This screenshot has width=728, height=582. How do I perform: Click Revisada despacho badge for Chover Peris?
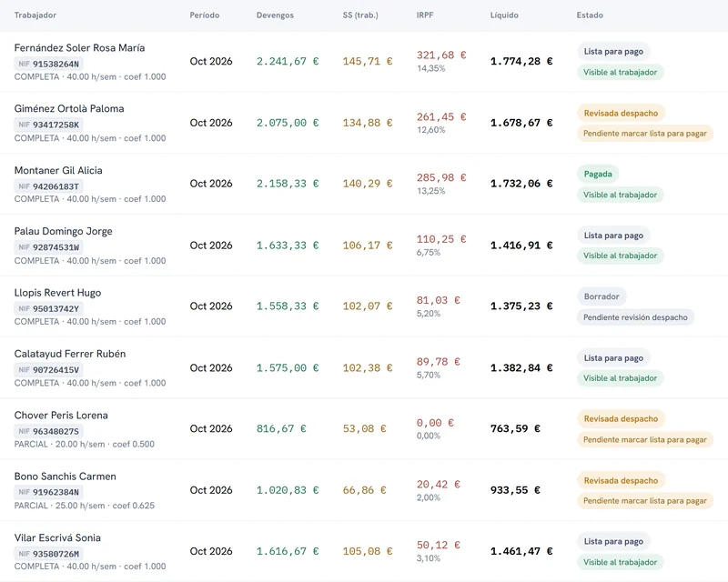[621, 419]
